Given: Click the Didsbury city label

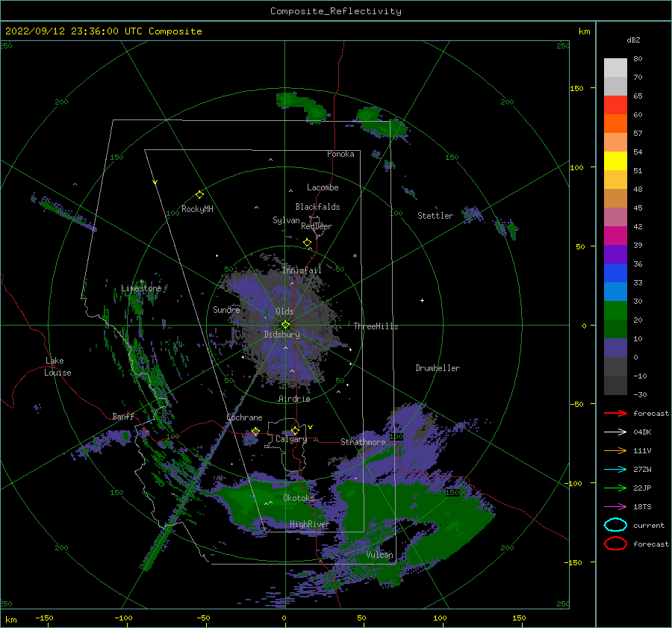Looking at the screenshot, I should click(281, 335).
